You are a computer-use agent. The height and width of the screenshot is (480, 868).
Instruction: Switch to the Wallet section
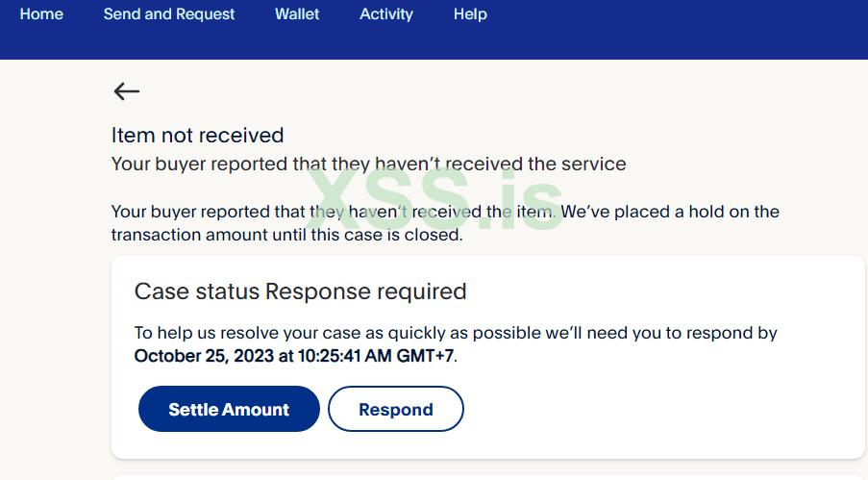[297, 14]
